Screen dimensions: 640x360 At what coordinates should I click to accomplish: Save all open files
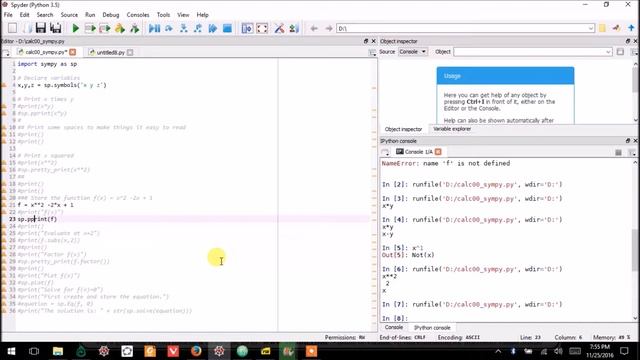pos(56,28)
